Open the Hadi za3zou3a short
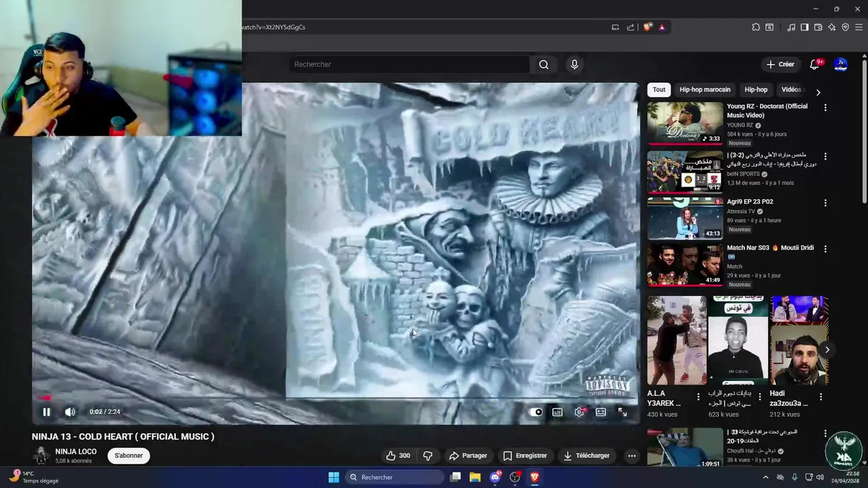The image size is (868, 488). click(x=799, y=340)
